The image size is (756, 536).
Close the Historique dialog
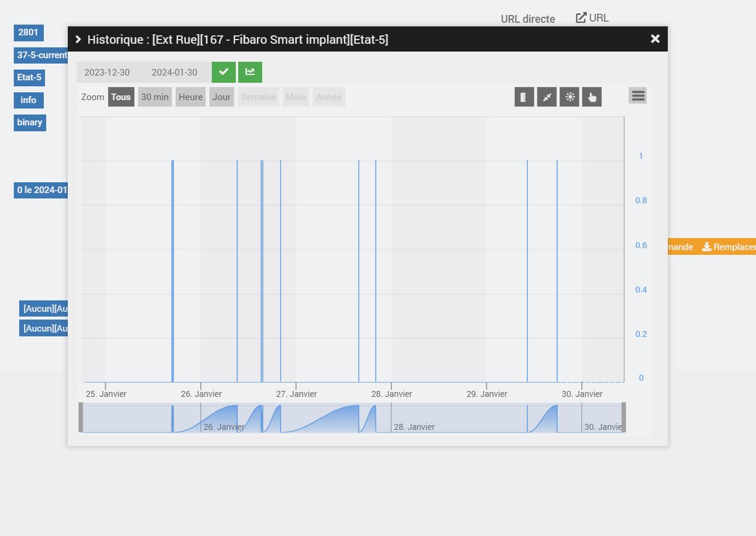[x=655, y=39]
